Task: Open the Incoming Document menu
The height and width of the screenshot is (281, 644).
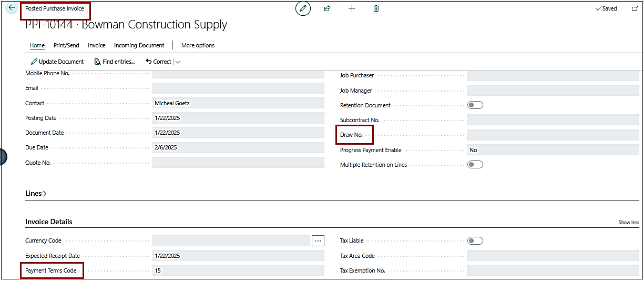Action: click(x=139, y=45)
